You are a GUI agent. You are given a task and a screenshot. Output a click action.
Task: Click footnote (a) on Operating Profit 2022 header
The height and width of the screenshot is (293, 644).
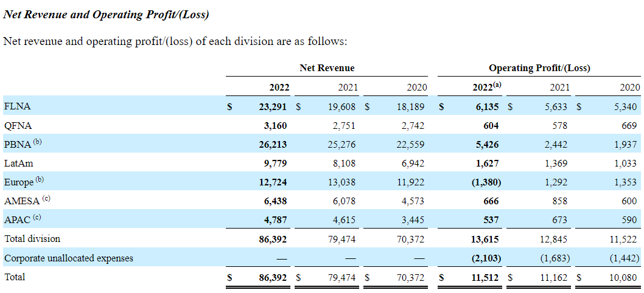click(497, 85)
